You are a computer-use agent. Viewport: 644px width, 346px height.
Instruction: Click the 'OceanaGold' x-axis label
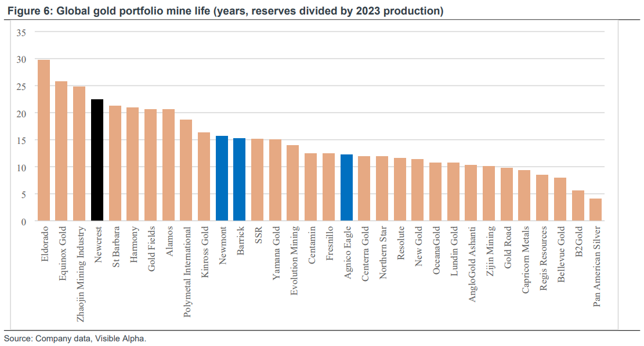pos(437,250)
